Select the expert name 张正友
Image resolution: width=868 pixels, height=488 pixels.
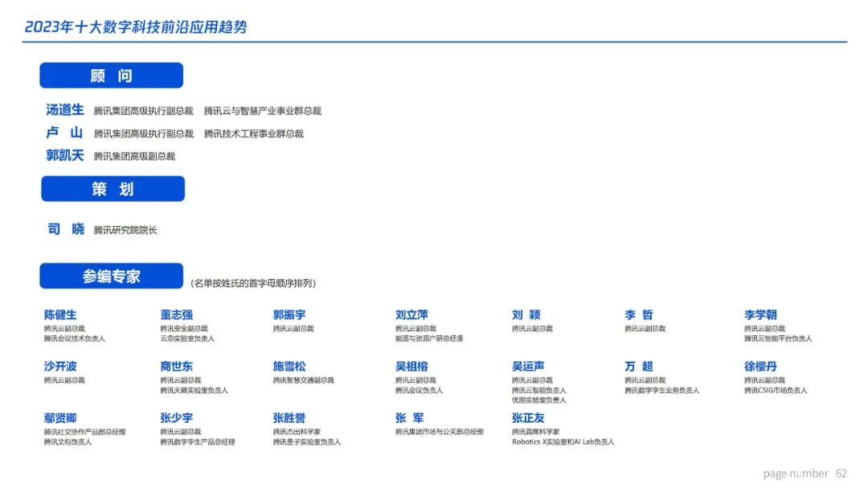click(x=528, y=417)
